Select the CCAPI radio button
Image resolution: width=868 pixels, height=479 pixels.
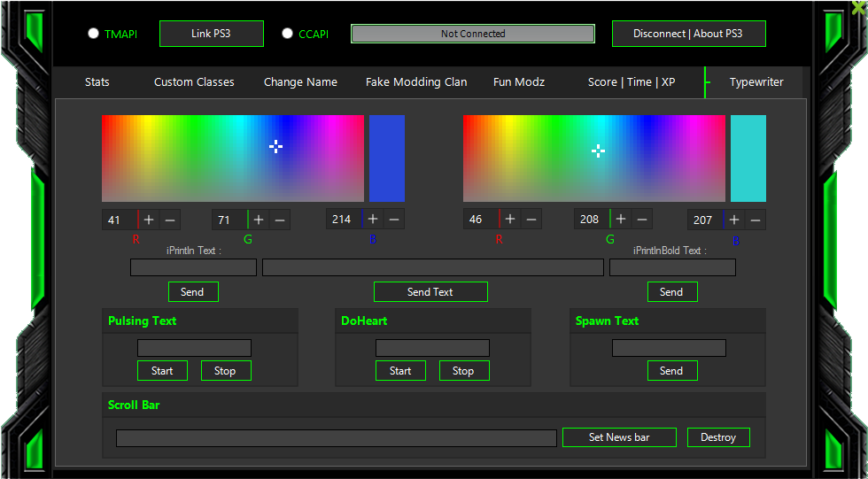[x=287, y=34]
